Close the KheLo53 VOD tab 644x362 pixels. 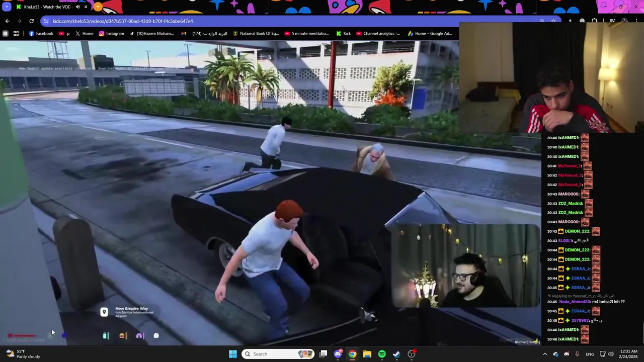pyautogui.click(x=86, y=7)
